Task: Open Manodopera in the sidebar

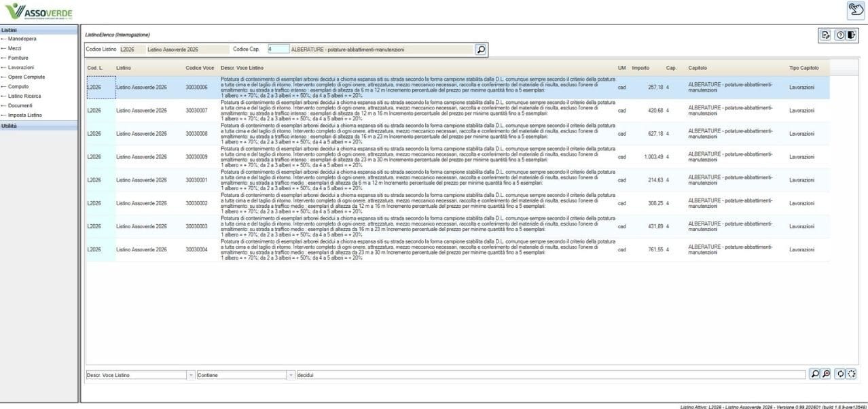Action: (22, 39)
